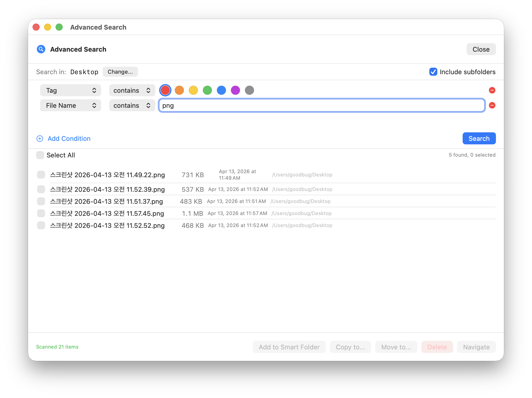Select the blue tag color
This screenshot has height=398, width=532.
(221, 90)
